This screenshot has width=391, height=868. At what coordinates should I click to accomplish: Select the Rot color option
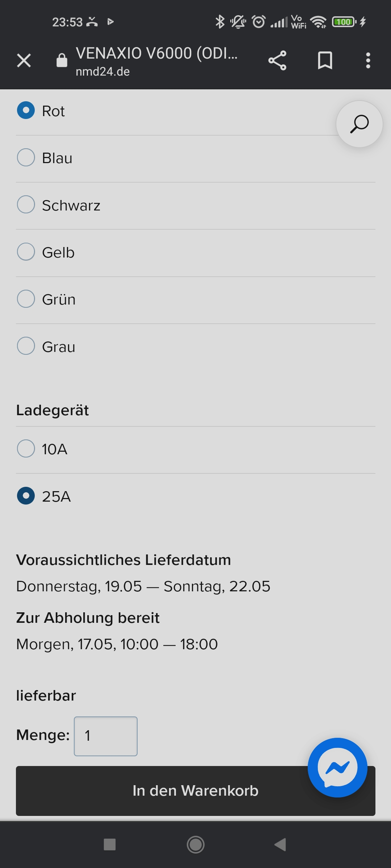26,111
